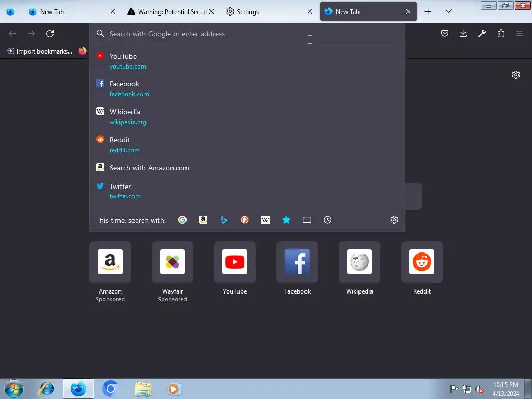
Task: Open the Windows Start menu
Action: click(x=14, y=389)
